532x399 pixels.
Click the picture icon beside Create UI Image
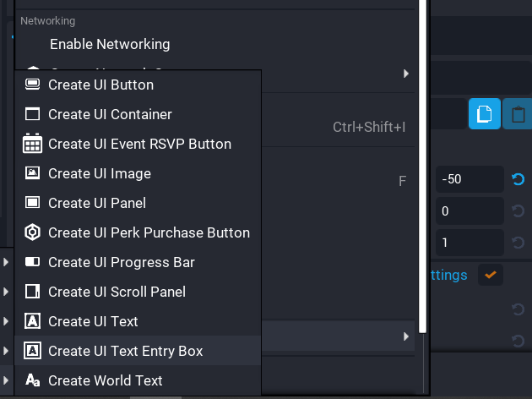tap(33, 173)
